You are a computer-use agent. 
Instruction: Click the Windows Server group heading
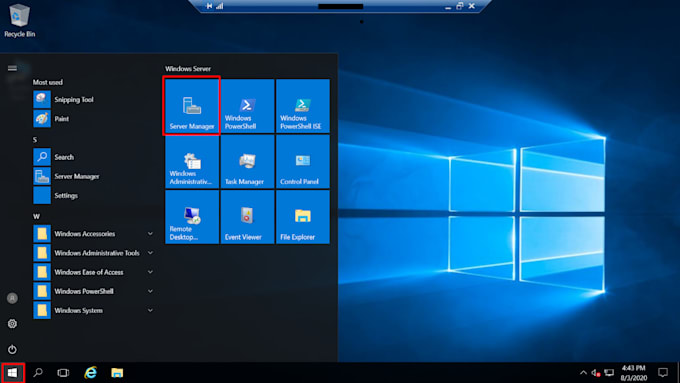click(x=188, y=69)
